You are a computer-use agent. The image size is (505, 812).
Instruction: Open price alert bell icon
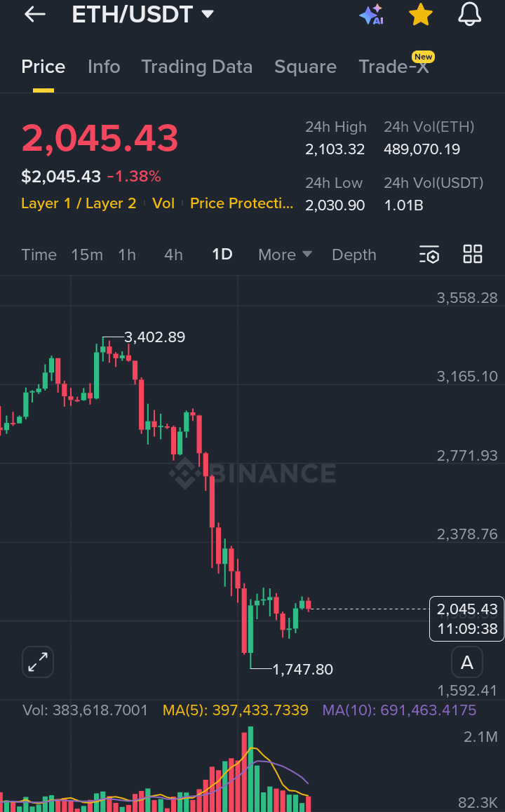(469, 15)
